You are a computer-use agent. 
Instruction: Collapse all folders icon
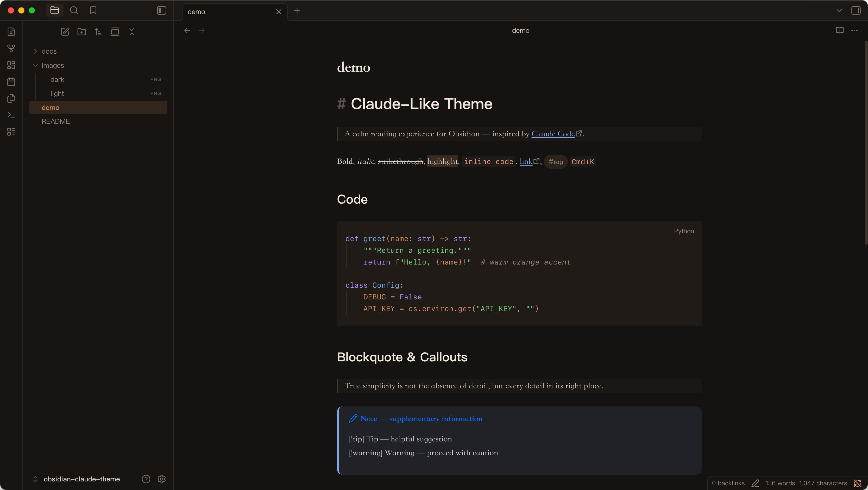(132, 32)
